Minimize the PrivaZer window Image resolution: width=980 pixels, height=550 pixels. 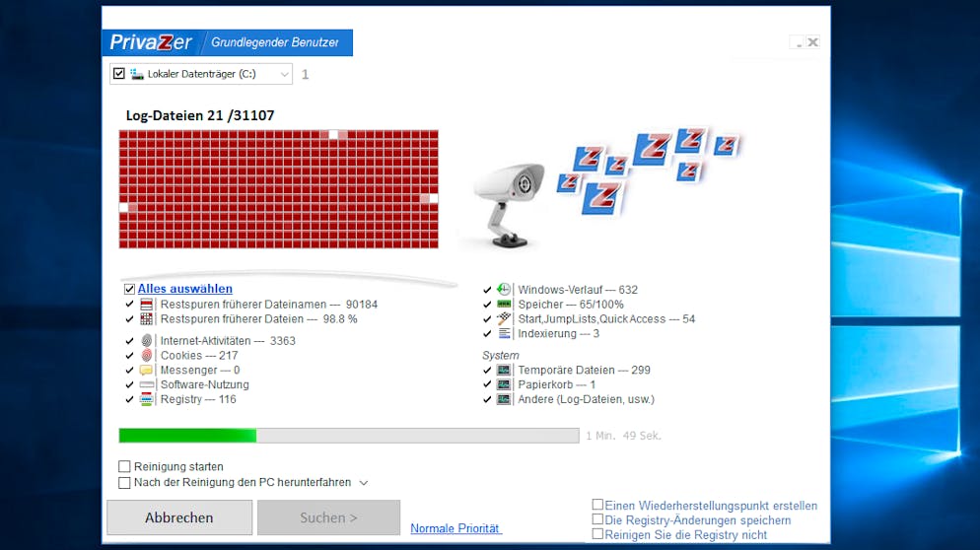coord(798,42)
